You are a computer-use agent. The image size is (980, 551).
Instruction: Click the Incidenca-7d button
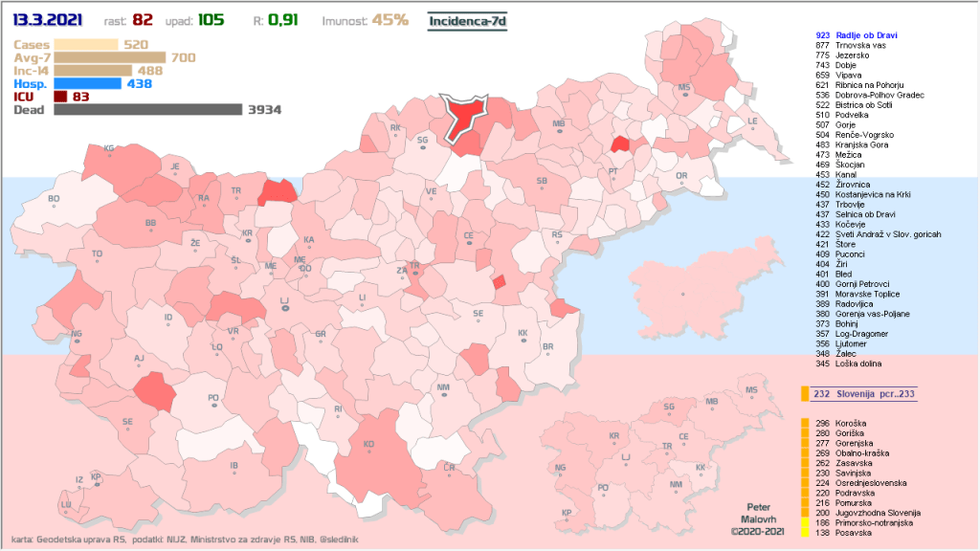click(x=467, y=20)
